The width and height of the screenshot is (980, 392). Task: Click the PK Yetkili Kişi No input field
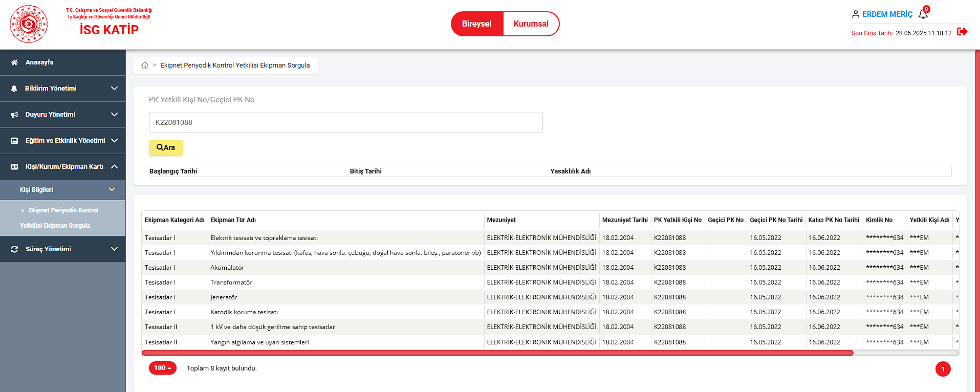345,123
